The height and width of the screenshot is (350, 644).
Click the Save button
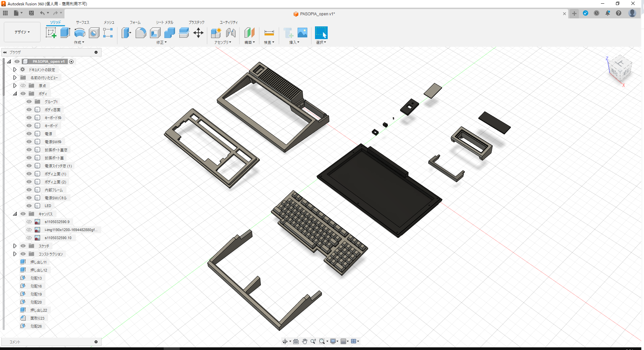(x=32, y=13)
